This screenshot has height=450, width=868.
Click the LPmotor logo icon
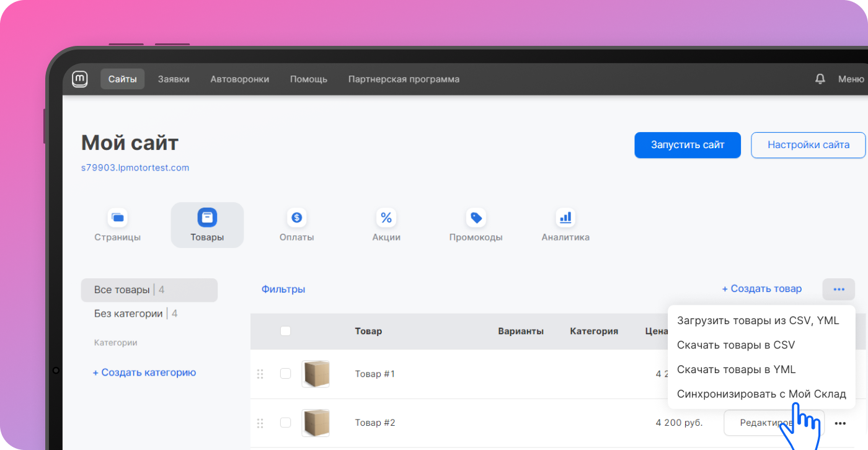(80, 79)
